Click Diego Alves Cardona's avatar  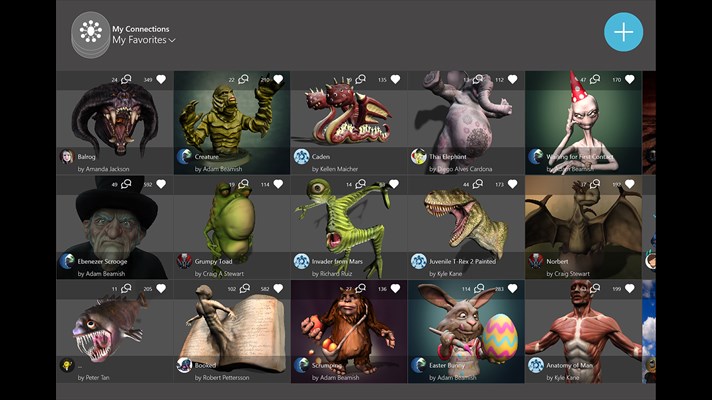418,157
